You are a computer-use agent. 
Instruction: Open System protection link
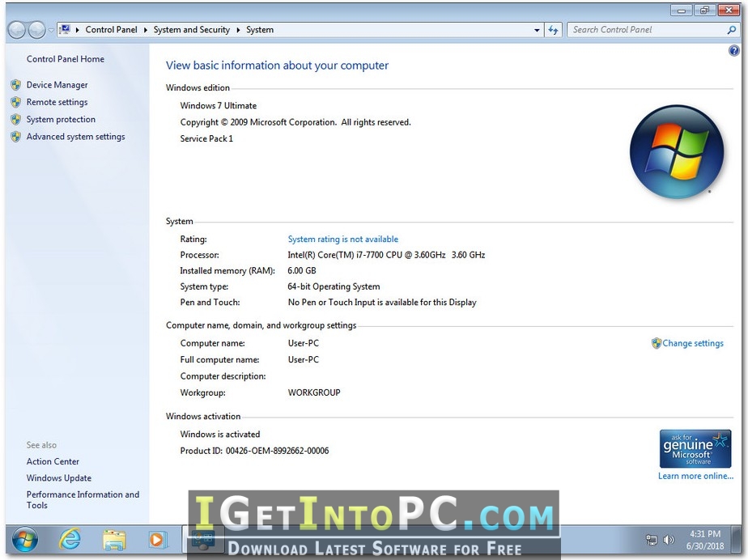(x=61, y=119)
